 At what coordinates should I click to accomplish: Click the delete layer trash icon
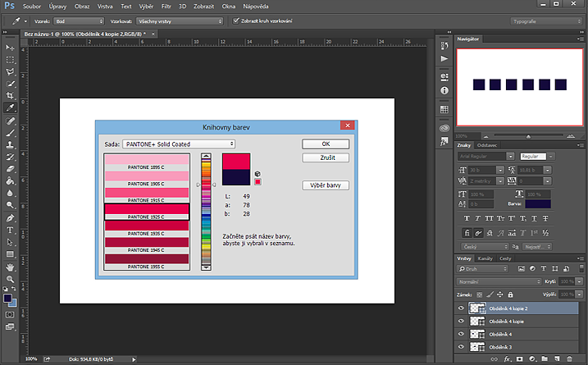(x=569, y=359)
